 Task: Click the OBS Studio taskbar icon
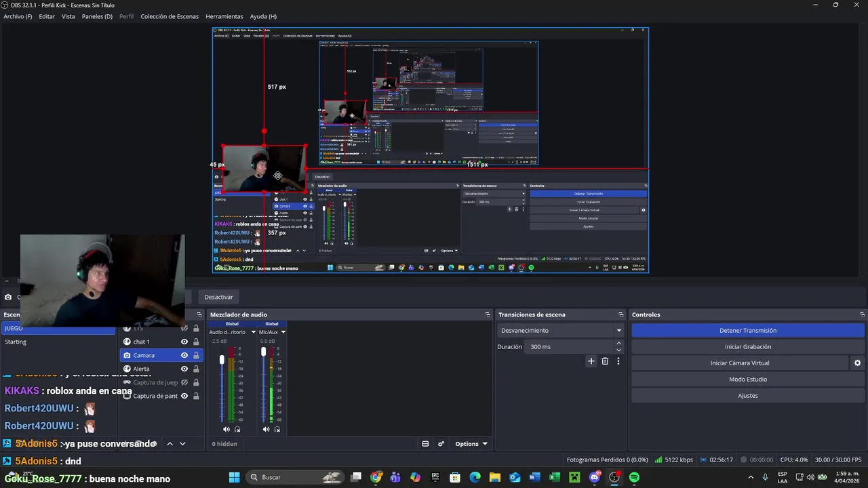point(614,477)
